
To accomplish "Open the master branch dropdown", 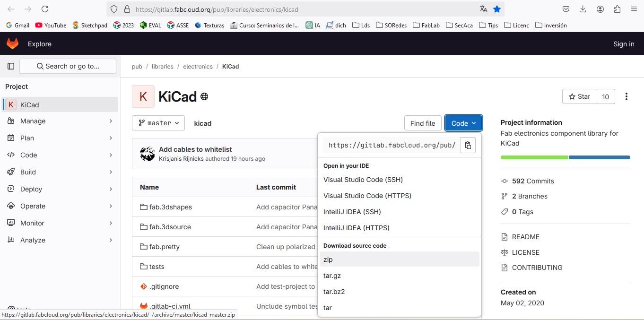I will coord(158,123).
